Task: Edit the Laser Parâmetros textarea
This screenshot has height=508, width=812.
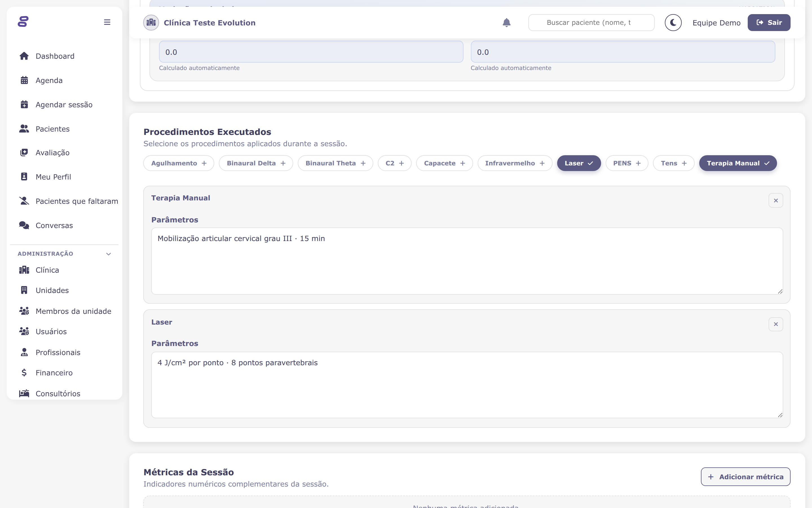Action: pos(467,385)
